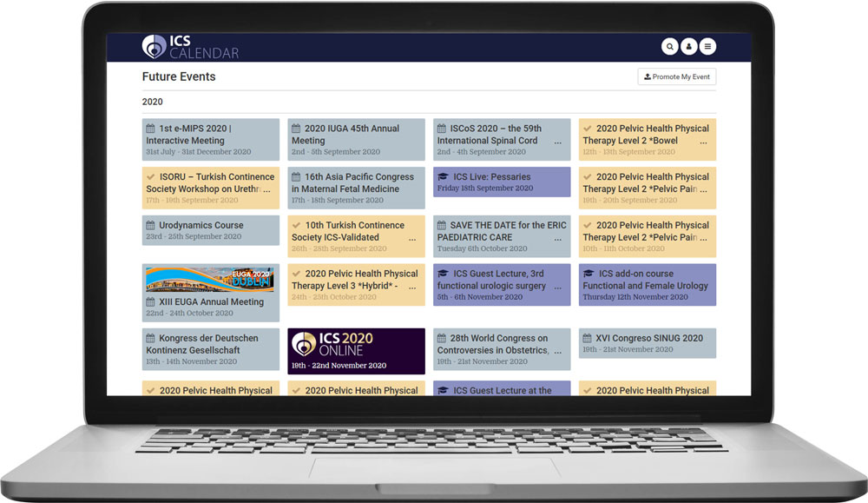Image resolution: width=868 pixels, height=503 pixels.
Task: Click the ICS Calendar logo
Action: point(190,47)
